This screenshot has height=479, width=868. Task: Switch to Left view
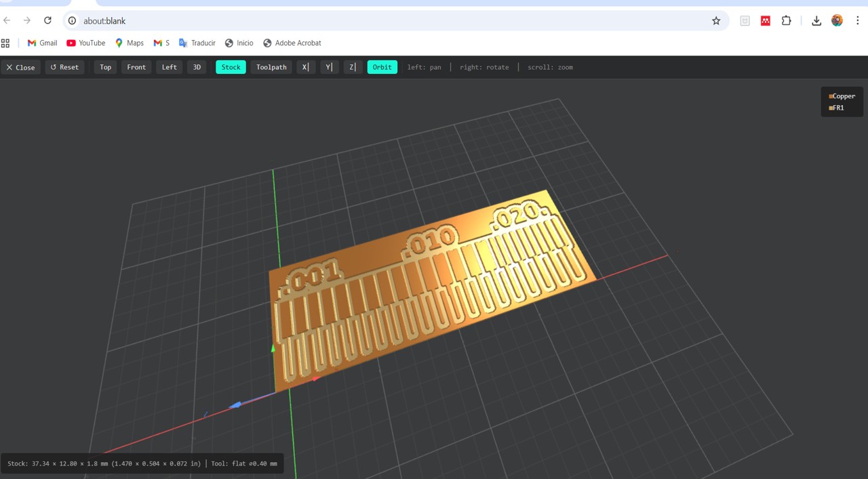[169, 67]
